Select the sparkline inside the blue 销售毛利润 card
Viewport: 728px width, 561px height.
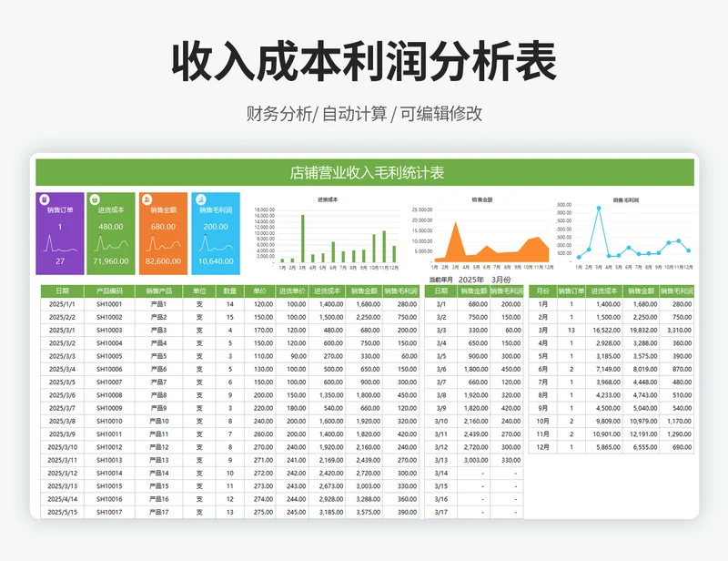[216, 243]
